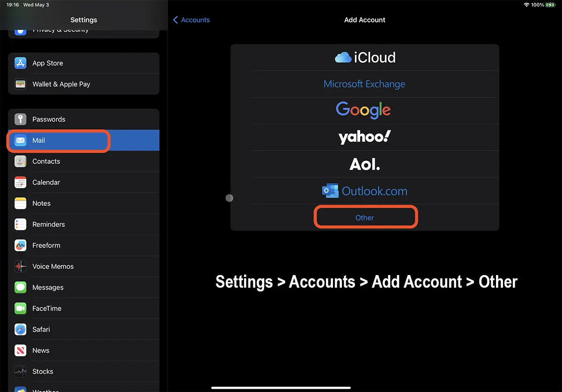The height and width of the screenshot is (392, 562).
Task: Open FaceTime settings row
Action: [x=84, y=309]
